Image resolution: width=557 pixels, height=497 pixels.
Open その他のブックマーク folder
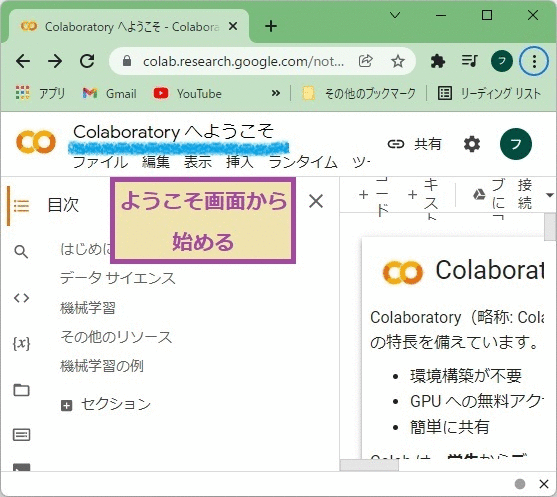point(358,93)
